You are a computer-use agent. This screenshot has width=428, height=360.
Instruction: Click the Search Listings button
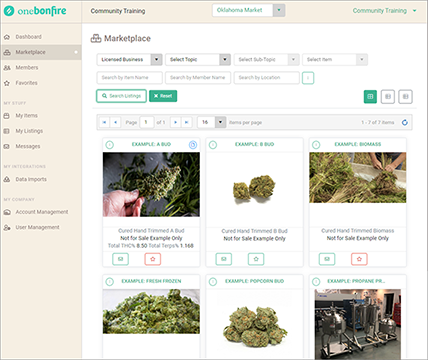click(121, 96)
